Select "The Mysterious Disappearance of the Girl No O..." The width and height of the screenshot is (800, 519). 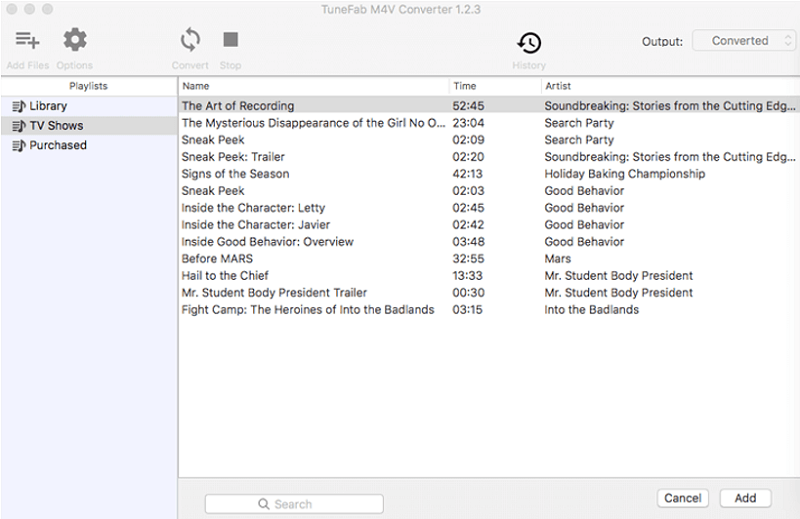pyautogui.click(x=489, y=123)
